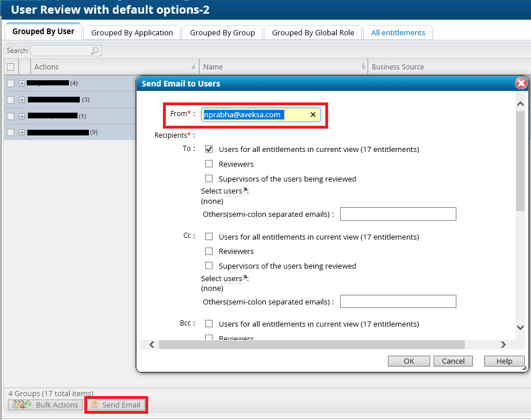Screen dimensions: 531x420
Task: Click the Actions column sort arrow
Action: (194, 67)
